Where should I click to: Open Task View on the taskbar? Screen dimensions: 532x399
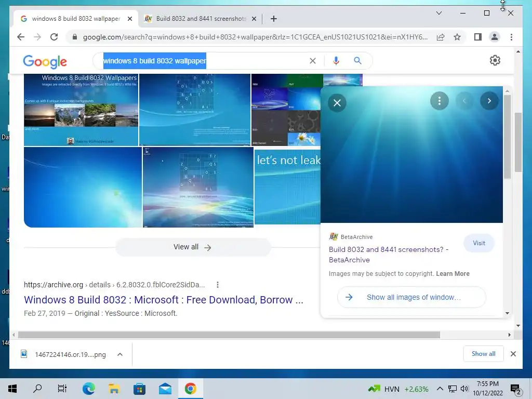pyautogui.click(x=62, y=389)
